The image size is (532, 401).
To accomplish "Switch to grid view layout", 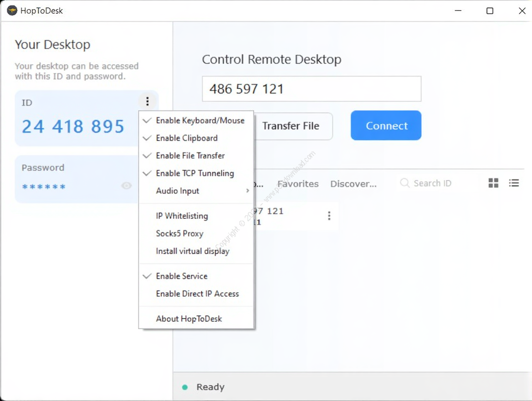I will (493, 183).
